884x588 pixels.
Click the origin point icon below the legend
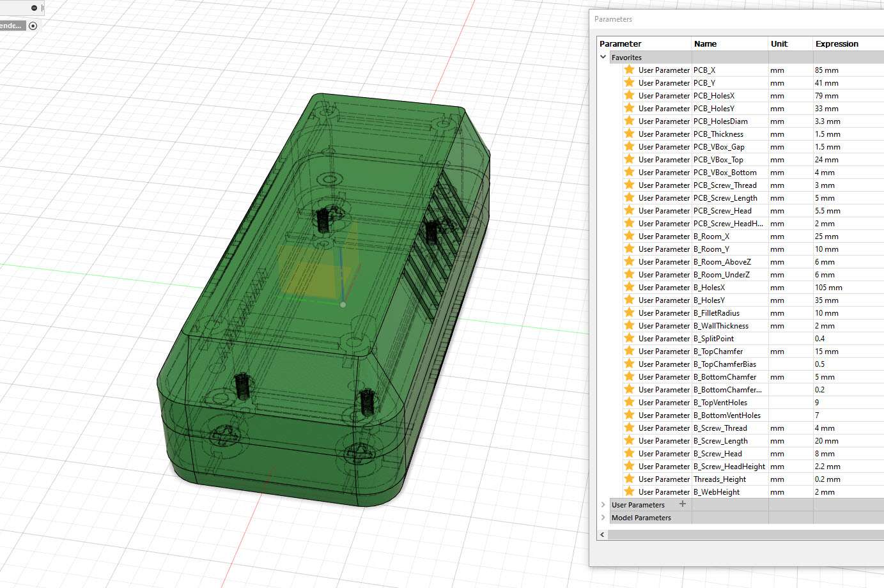pos(32,26)
